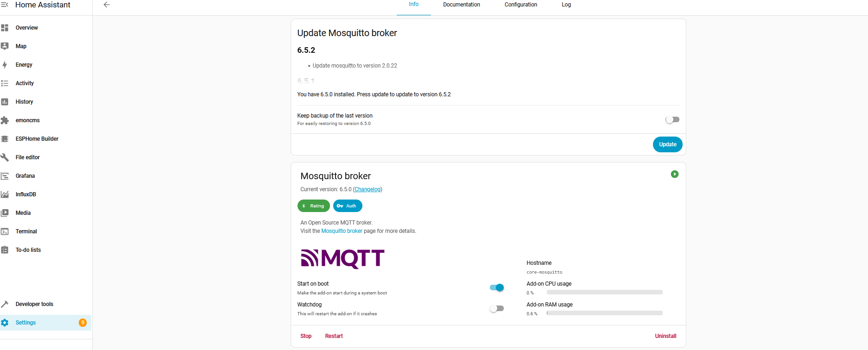Open the Energy lightning icon
Image resolution: width=868 pixels, height=350 pixels.
(x=5, y=65)
